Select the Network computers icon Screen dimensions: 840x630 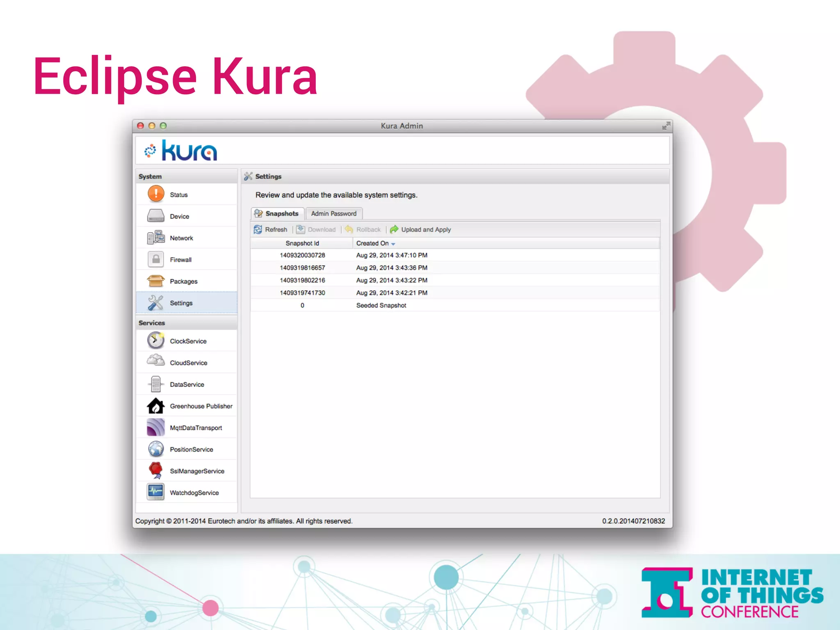(156, 237)
